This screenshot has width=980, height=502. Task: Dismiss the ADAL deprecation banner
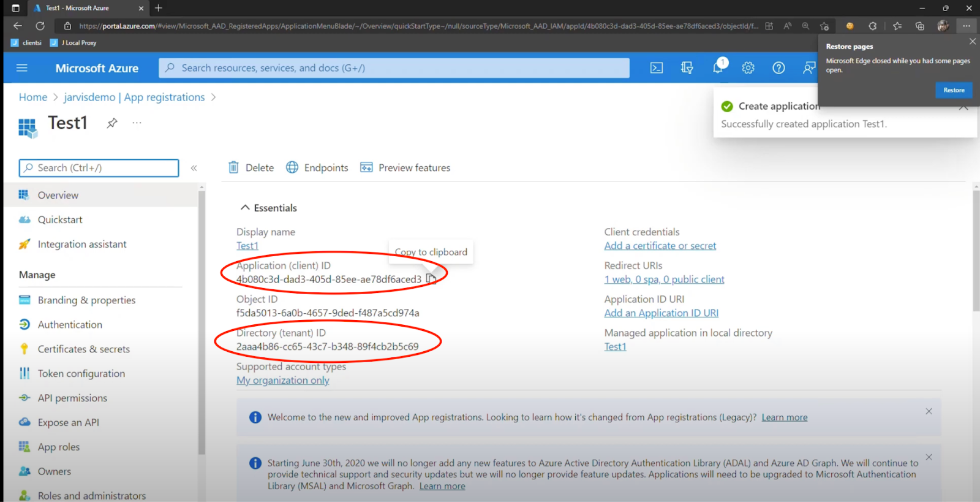coord(929,457)
